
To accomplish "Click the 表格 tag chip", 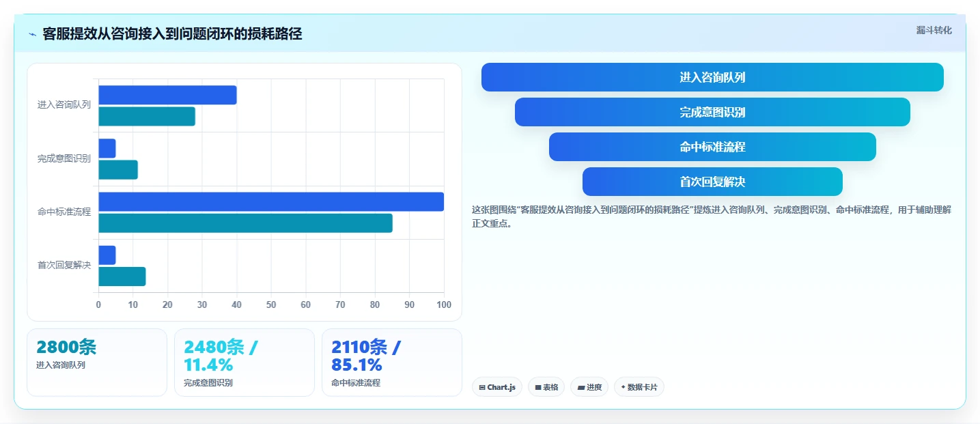I will tap(546, 387).
